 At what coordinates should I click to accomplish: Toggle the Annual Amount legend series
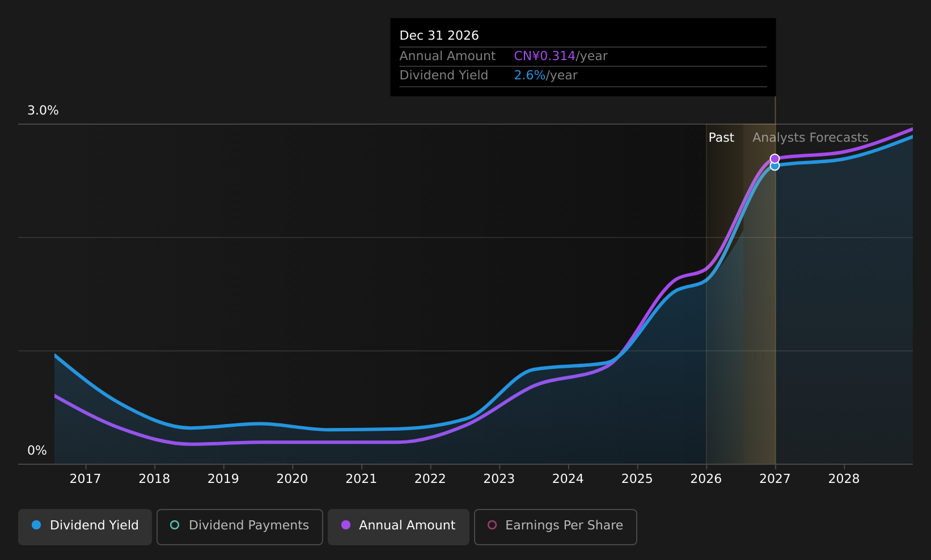[399, 527]
